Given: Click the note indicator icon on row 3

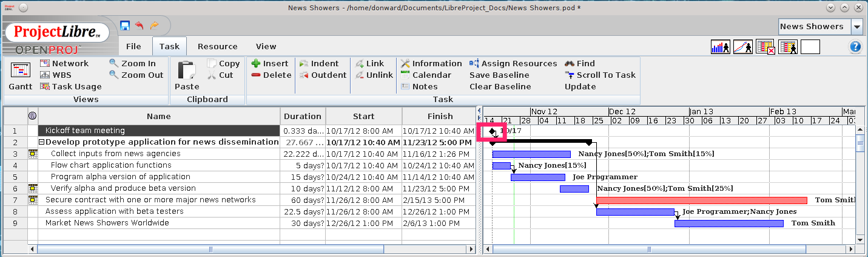Looking at the screenshot, I should pyautogui.click(x=32, y=154).
